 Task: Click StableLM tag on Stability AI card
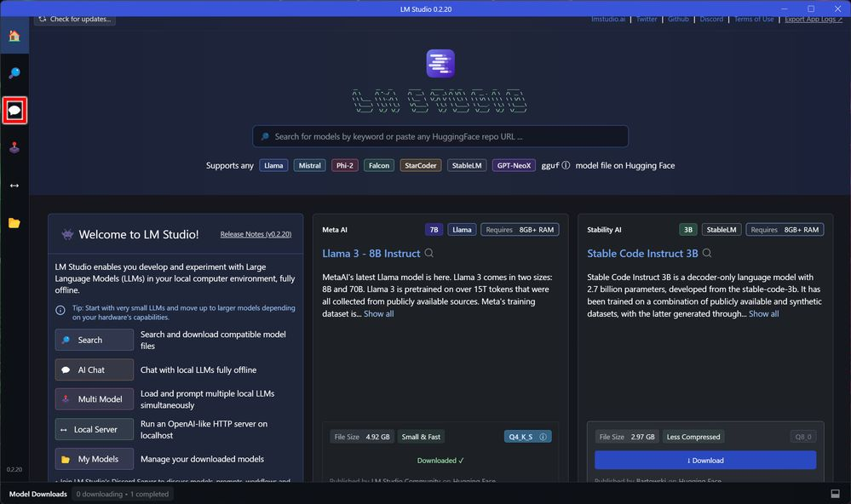click(722, 230)
